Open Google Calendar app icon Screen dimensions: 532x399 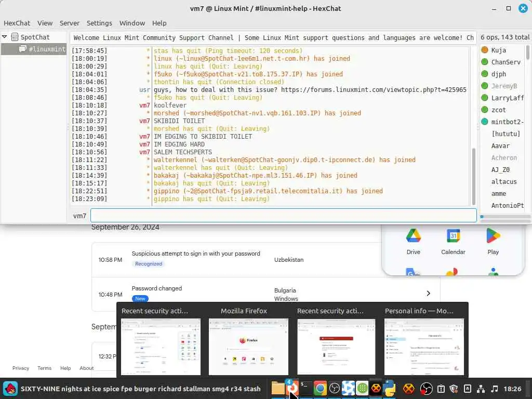(x=453, y=236)
